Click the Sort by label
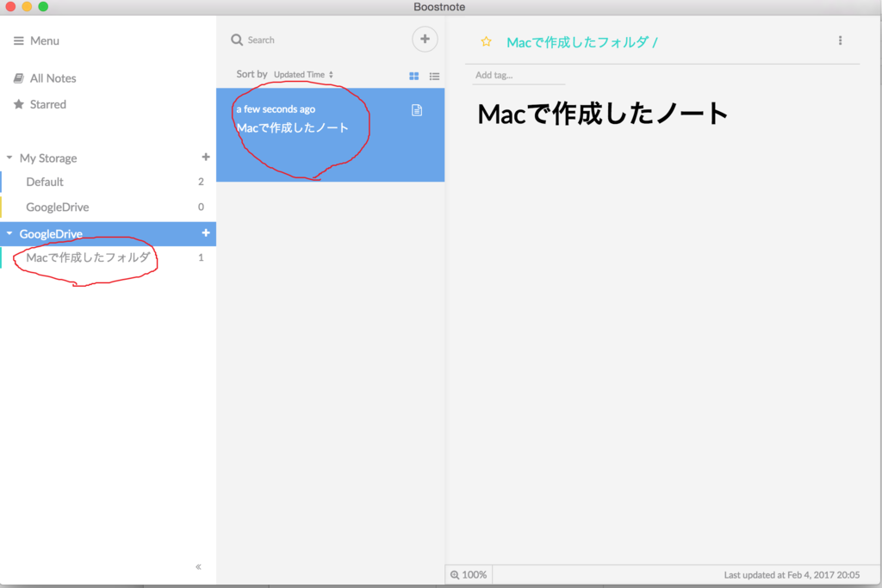The image size is (882, 588). coord(252,74)
